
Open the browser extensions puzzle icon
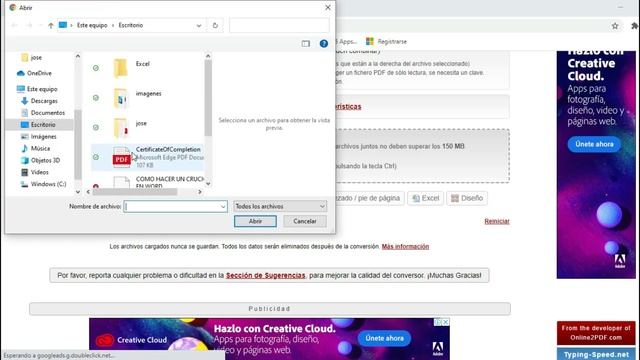coord(635,26)
